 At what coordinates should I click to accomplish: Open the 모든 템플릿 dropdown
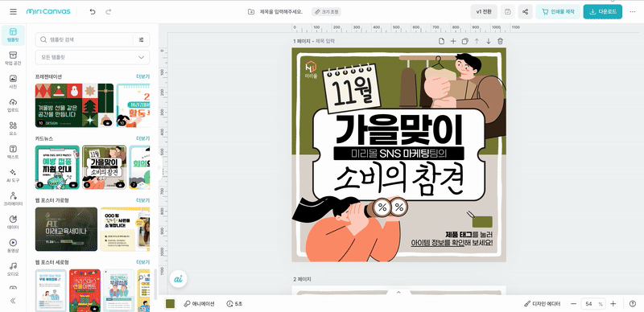[x=93, y=57]
